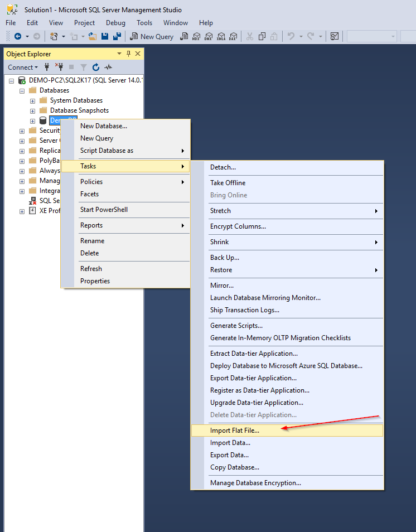
Task: Open the New Project dropdown arrow
Action: pos(63,36)
